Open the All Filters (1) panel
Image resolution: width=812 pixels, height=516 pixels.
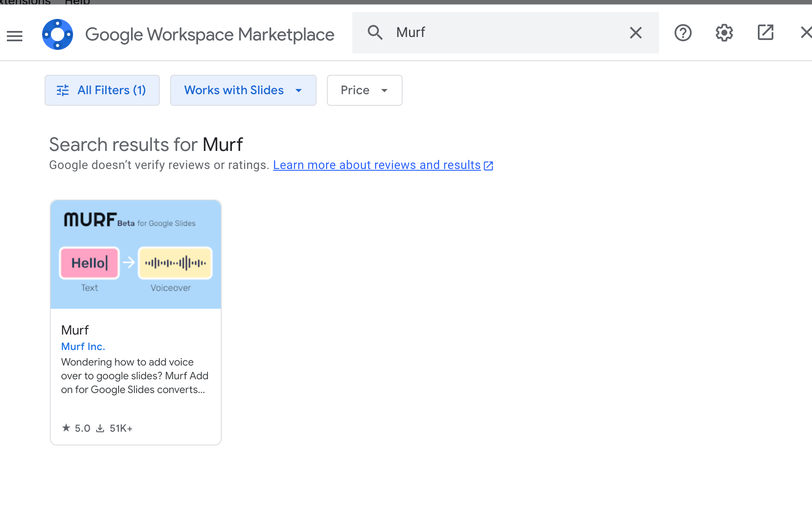click(x=102, y=90)
